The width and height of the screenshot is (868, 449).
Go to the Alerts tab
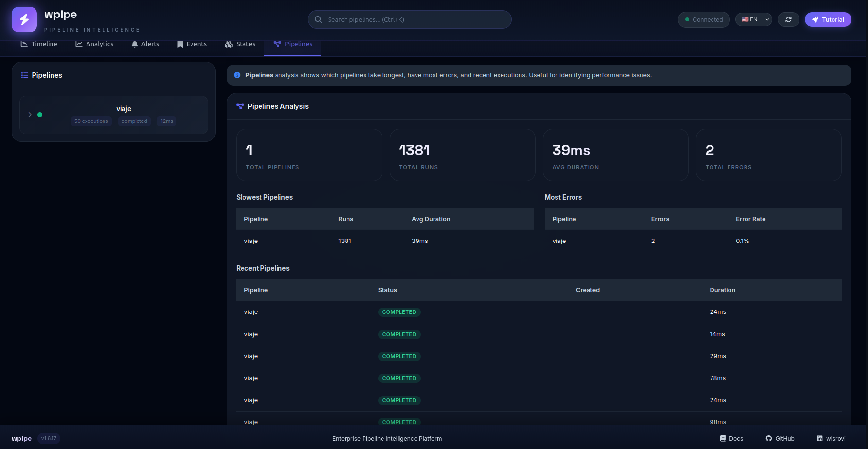coord(145,44)
